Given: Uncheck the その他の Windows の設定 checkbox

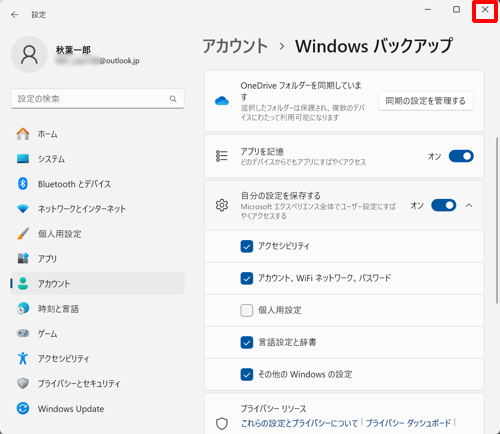Looking at the screenshot, I should coord(247,374).
